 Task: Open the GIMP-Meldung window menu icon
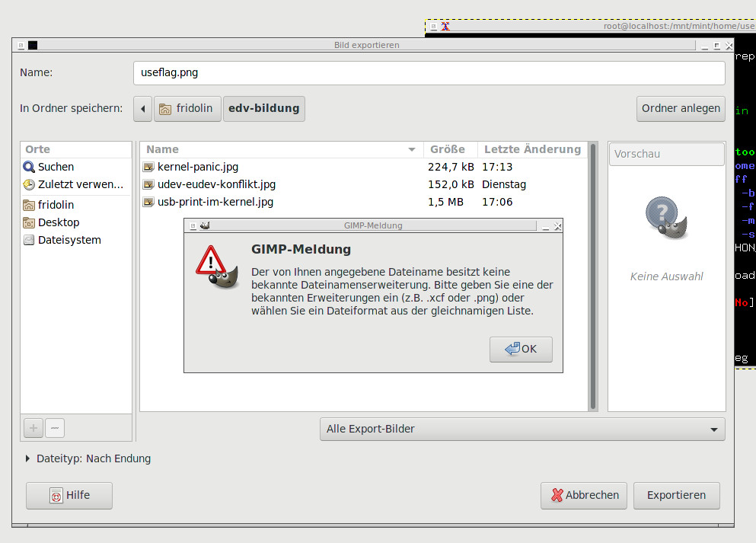[193, 225]
